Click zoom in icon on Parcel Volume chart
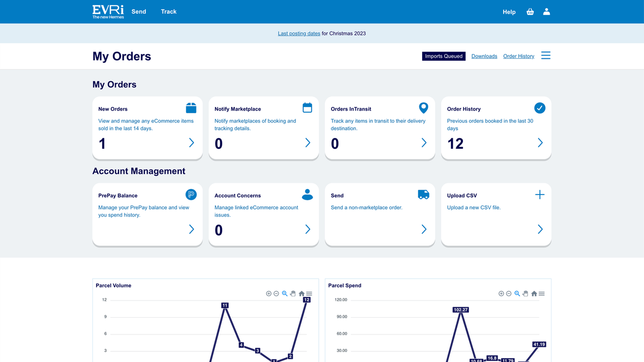644x362 pixels. click(268, 294)
